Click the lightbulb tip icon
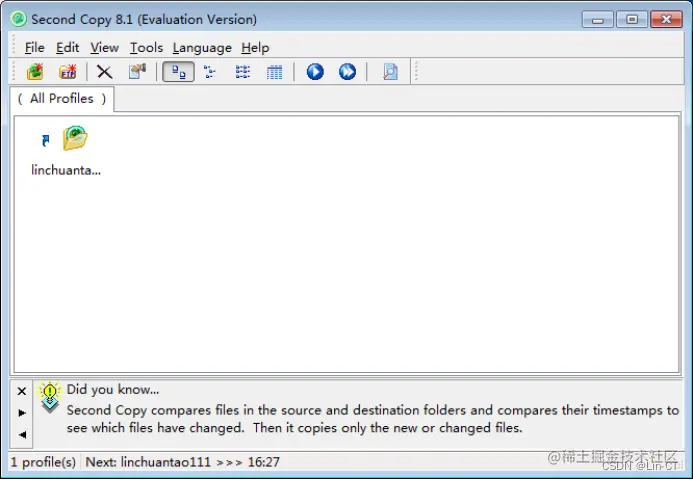The image size is (693, 480). 50,396
